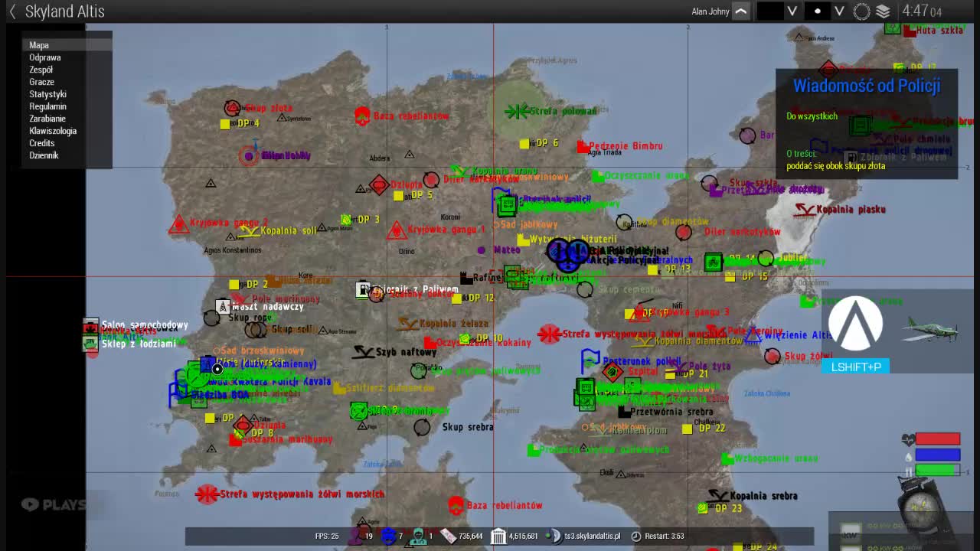Select the Kryjówka gangu 1 triangle marker

(x=397, y=230)
